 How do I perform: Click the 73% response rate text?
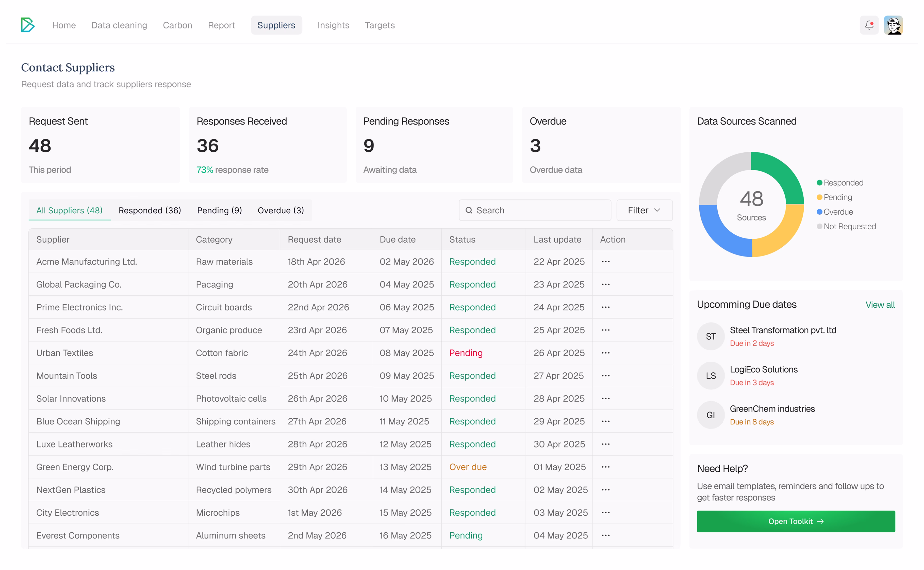(x=232, y=170)
